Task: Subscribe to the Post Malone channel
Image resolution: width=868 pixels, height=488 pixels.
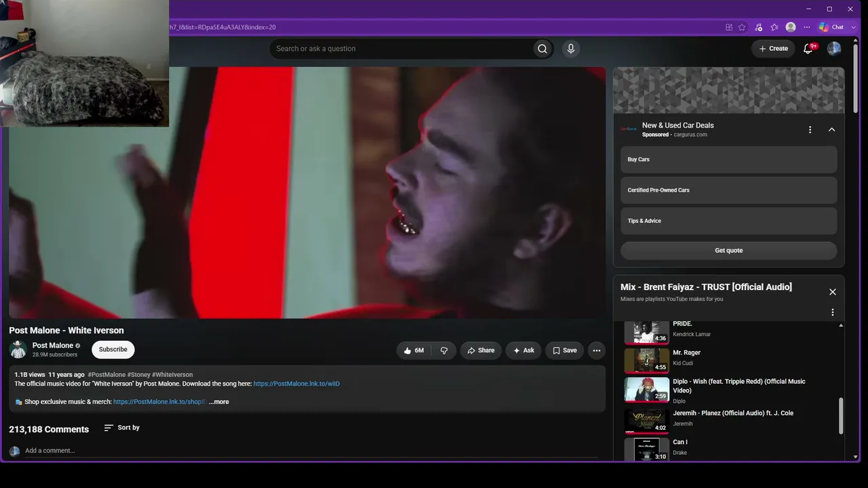Action: pyautogui.click(x=113, y=350)
